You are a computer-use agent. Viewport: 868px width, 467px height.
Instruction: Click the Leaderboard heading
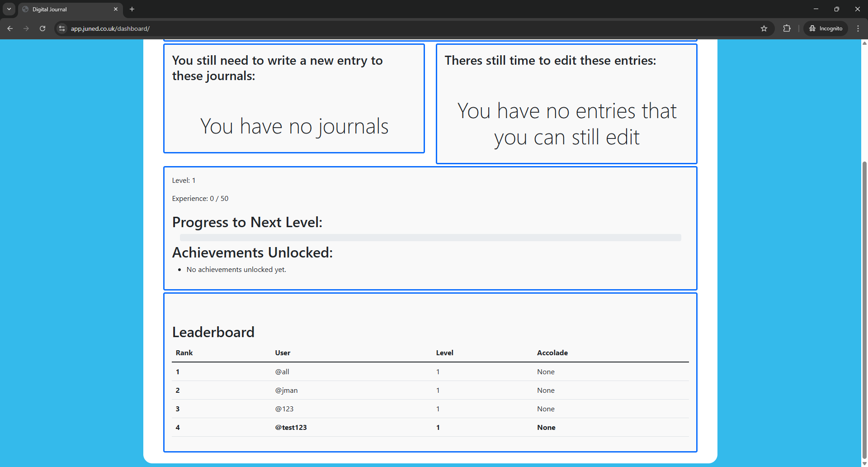[213, 332]
